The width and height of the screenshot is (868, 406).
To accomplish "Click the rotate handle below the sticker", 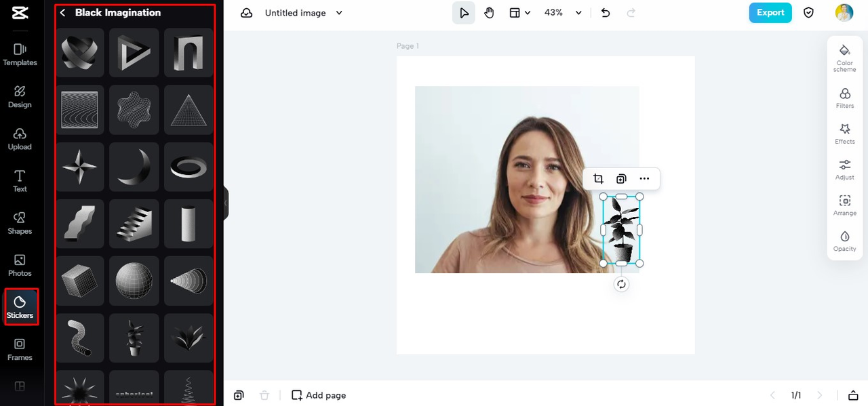I will (621, 285).
